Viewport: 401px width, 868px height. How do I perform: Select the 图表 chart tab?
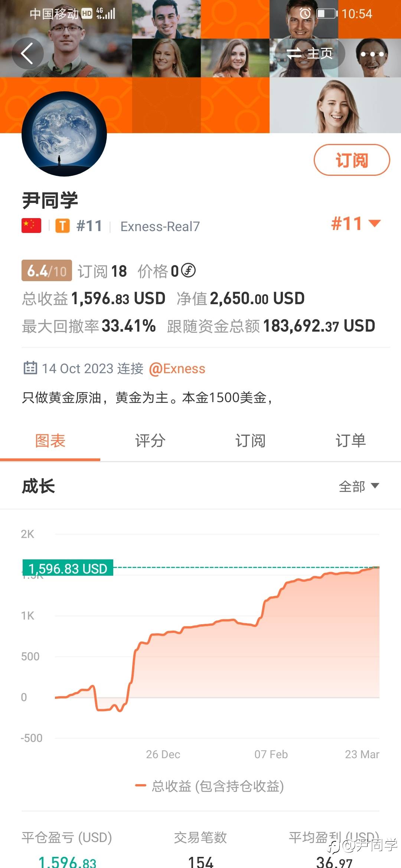50,441
